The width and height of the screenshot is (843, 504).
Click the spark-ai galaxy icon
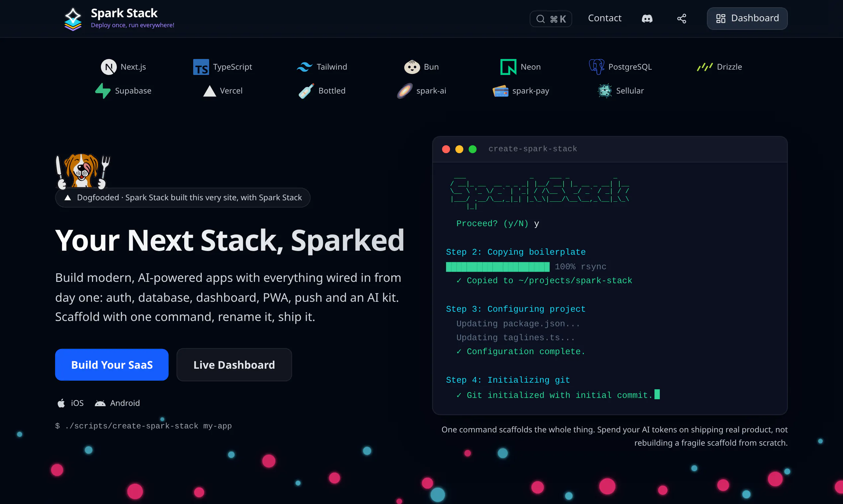click(405, 91)
